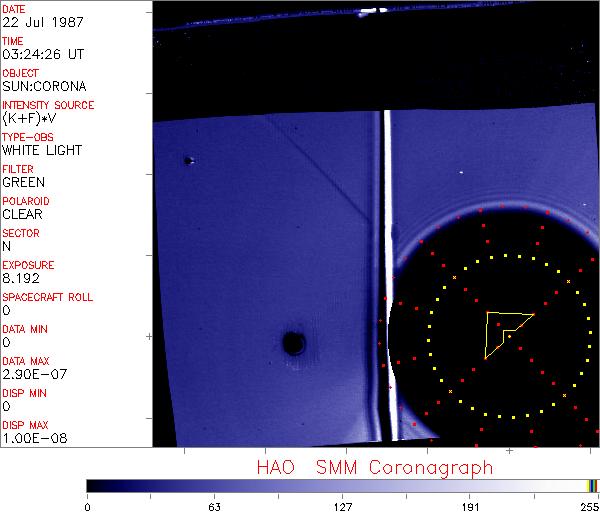Click the exposure value 8.192
The width and height of the screenshot is (600, 512).
pos(21,279)
